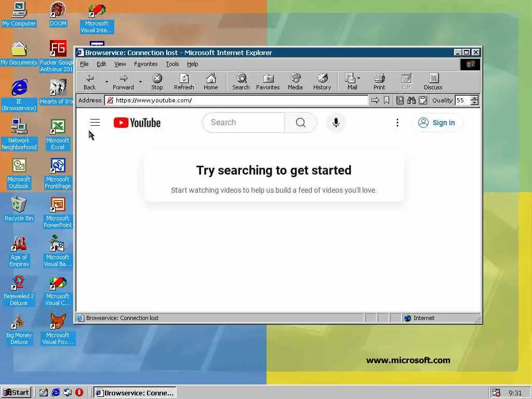Select the Recycle Bin on the desktop
Screen dimensions: 532x399
tap(19, 209)
